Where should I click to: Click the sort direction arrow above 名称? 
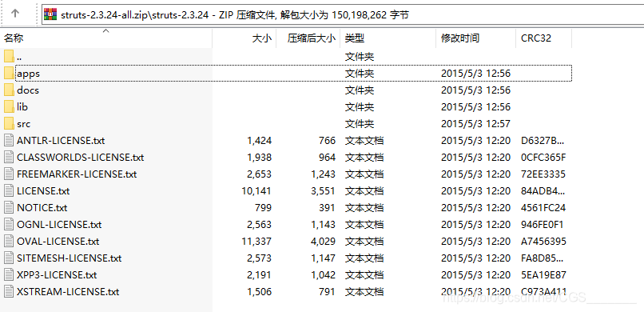point(106,31)
